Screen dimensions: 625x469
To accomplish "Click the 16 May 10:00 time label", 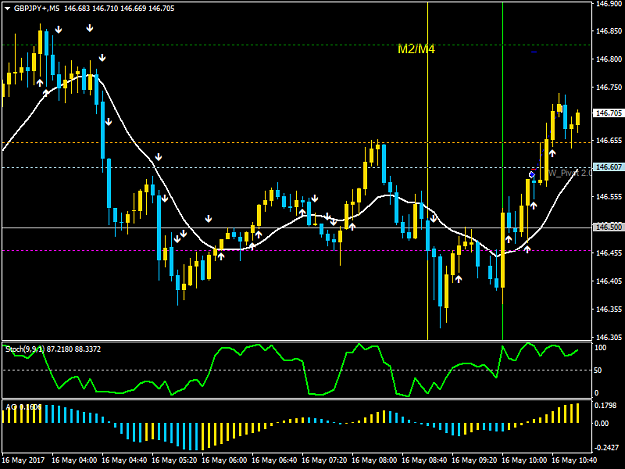I will click(524, 460).
